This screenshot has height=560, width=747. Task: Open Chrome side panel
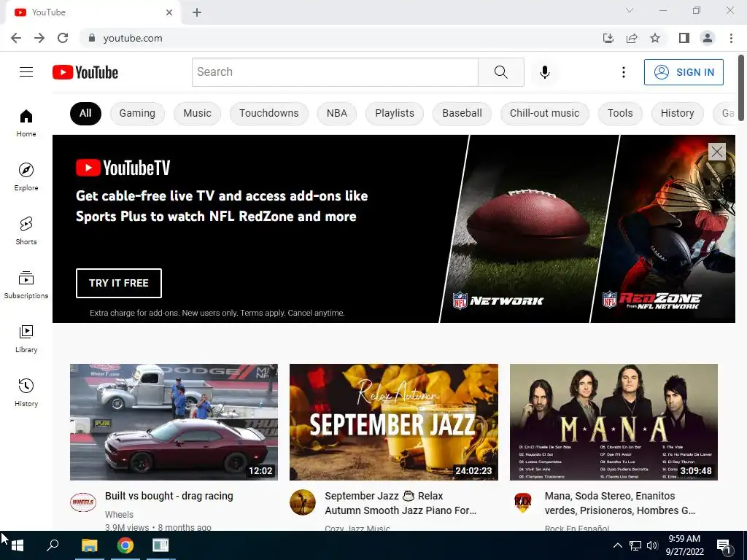(x=684, y=38)
